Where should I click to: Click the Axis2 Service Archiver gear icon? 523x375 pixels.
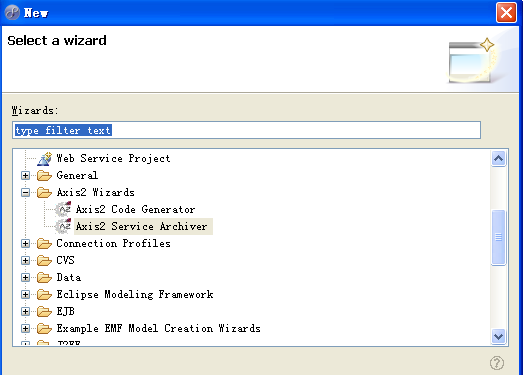(x=63, y=226)
